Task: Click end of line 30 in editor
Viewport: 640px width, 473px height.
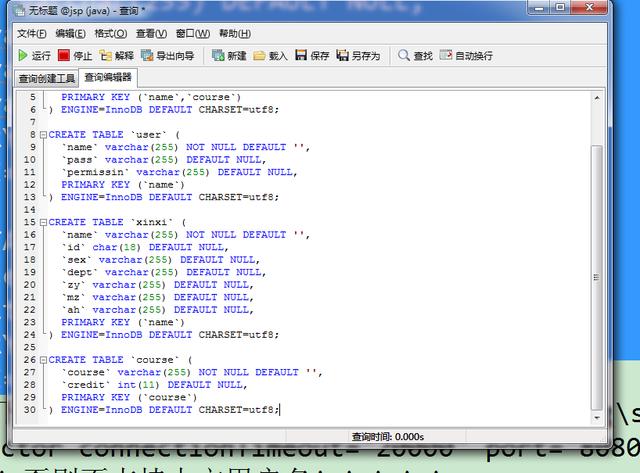Action: click(281, 410)
